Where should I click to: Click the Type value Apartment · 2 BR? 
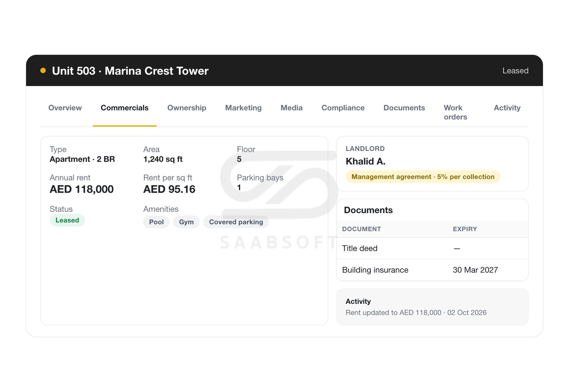[82, 159]
